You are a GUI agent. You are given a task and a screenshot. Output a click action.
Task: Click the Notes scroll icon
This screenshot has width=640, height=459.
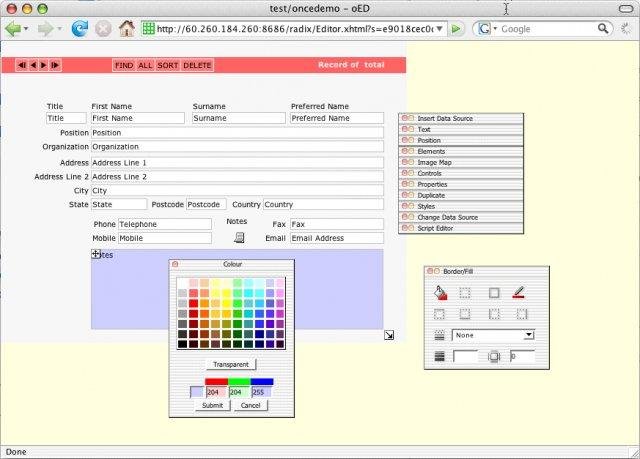click(x=239, y=237)
